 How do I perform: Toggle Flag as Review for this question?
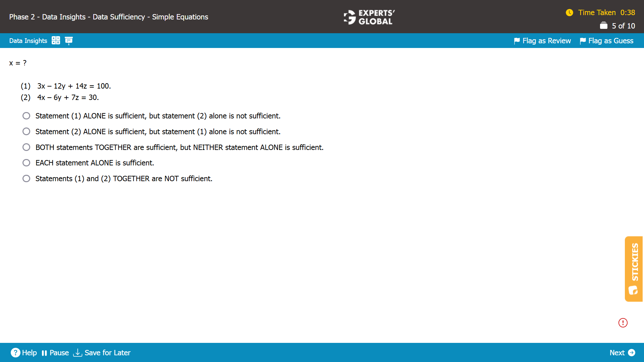point(542,41)
